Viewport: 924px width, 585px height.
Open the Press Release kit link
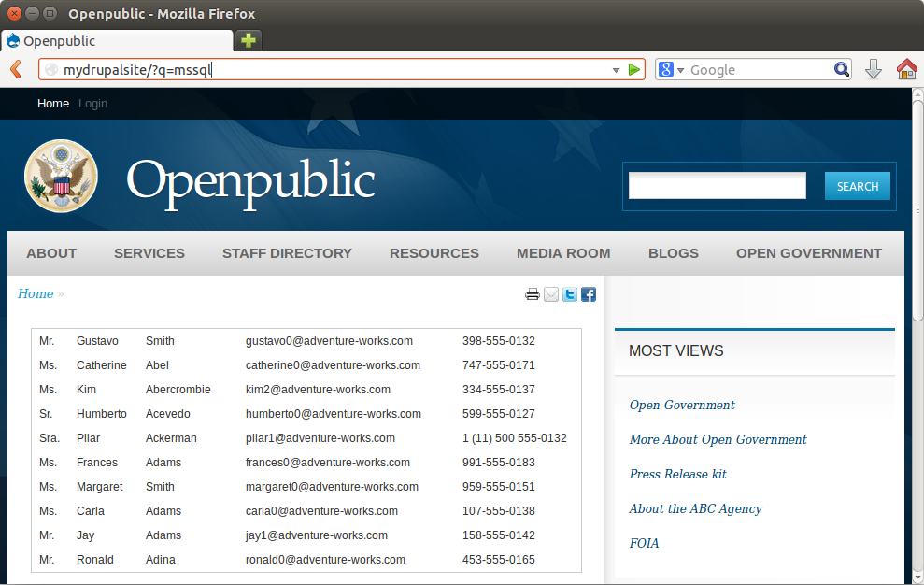pos(677,474)
